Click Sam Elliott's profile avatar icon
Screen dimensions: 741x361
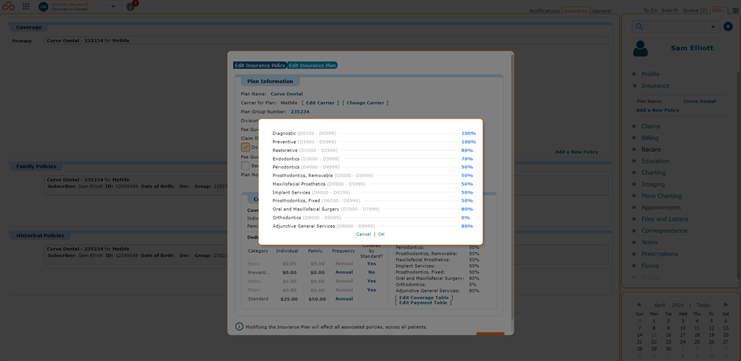640,48
